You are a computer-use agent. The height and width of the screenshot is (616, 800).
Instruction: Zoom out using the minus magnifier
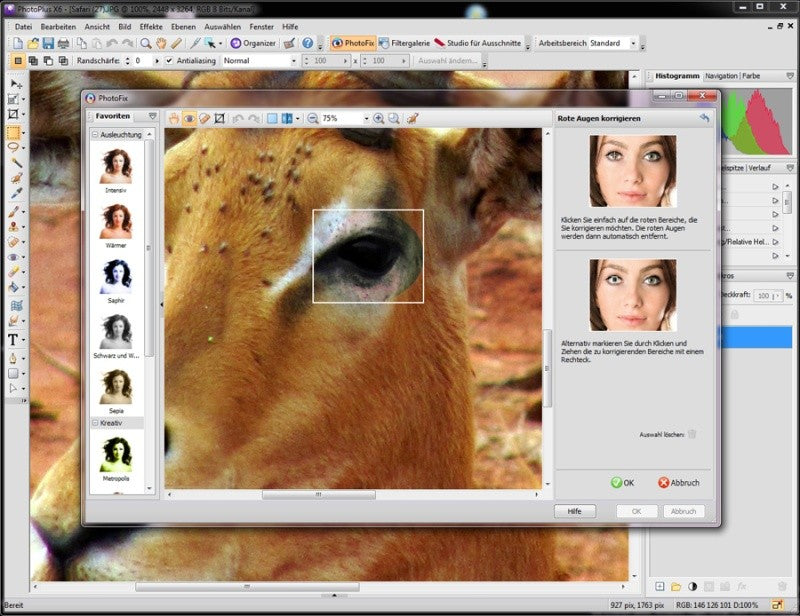[312, 118]
